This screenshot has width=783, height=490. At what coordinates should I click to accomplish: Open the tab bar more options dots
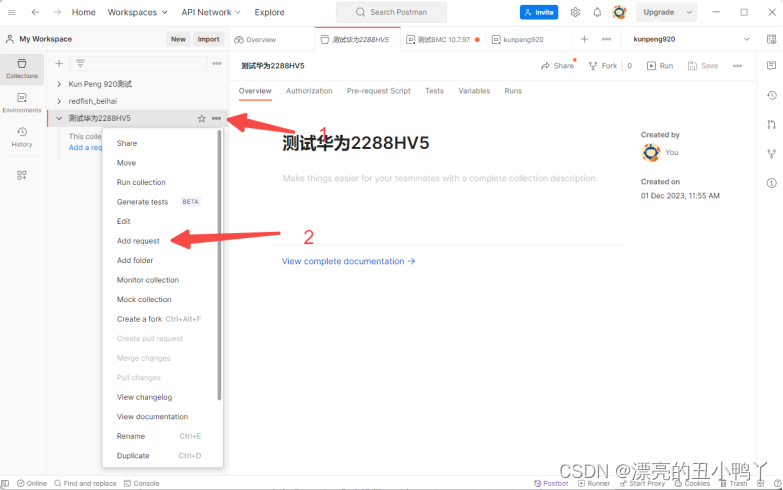tap(606, 39)
